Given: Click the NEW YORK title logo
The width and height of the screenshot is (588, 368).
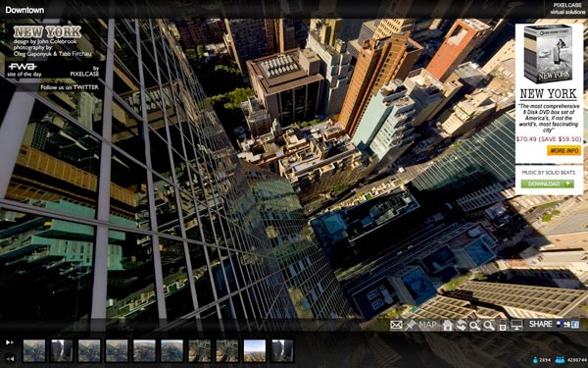Looking at the screenshot, I should click(47, 32).
